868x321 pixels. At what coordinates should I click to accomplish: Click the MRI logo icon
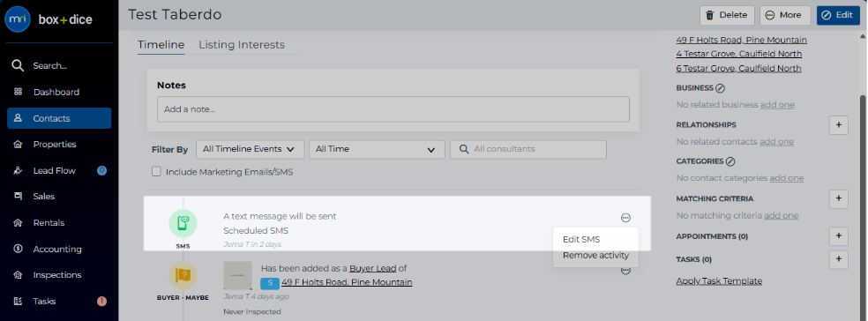pyautogui.click(x=18, y=19)
